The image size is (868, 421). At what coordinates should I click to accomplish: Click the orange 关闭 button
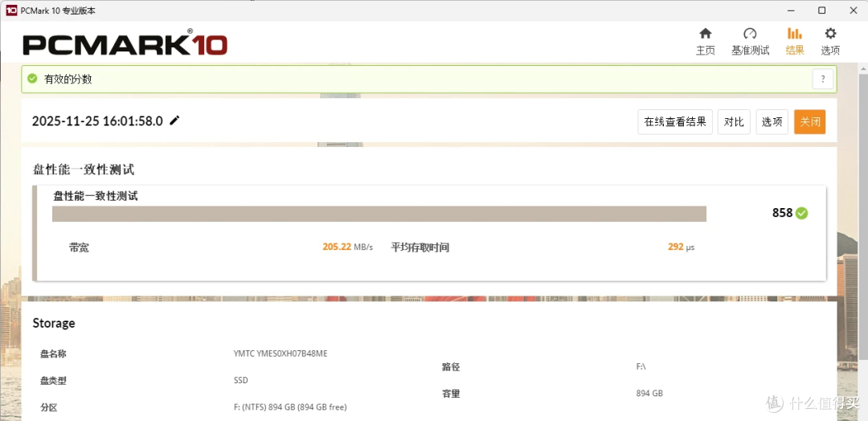[x=810, y=121]
